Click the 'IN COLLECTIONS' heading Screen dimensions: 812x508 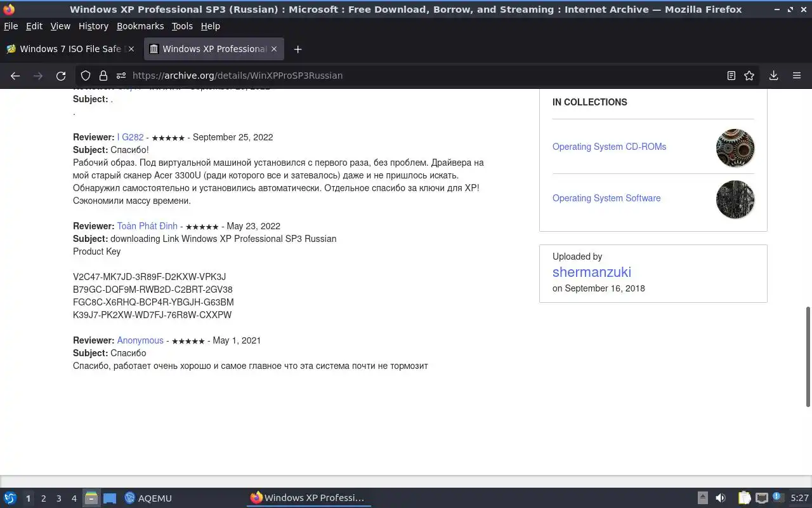[x=589, y=102]
